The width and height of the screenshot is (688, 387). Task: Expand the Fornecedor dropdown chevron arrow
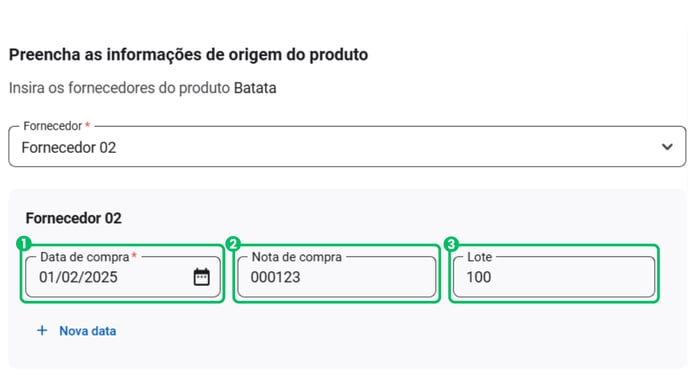667,147
